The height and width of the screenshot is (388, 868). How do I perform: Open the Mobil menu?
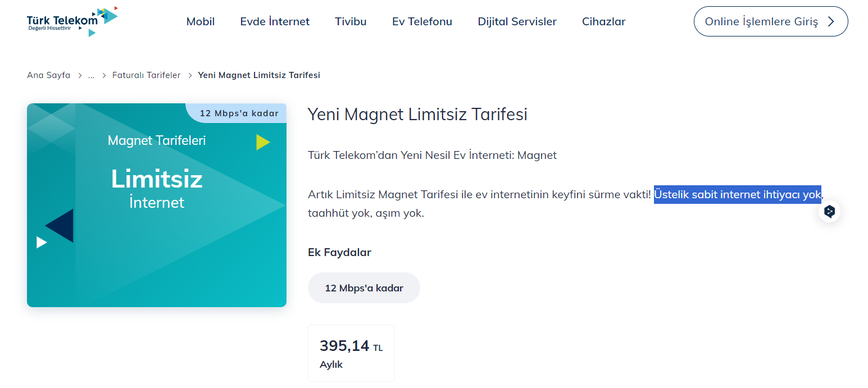pyautogui.click(x=201, y=22)
